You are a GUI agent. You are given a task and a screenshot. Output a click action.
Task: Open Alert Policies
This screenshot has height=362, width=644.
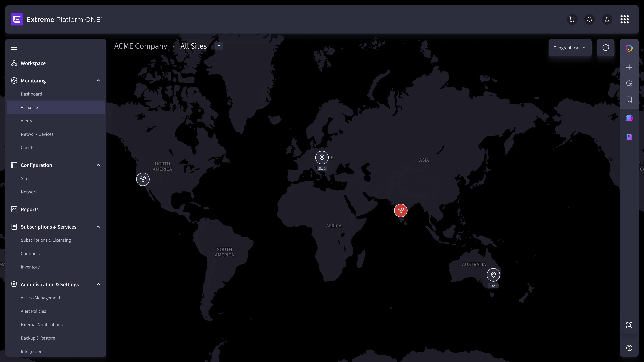click(33, 311)
